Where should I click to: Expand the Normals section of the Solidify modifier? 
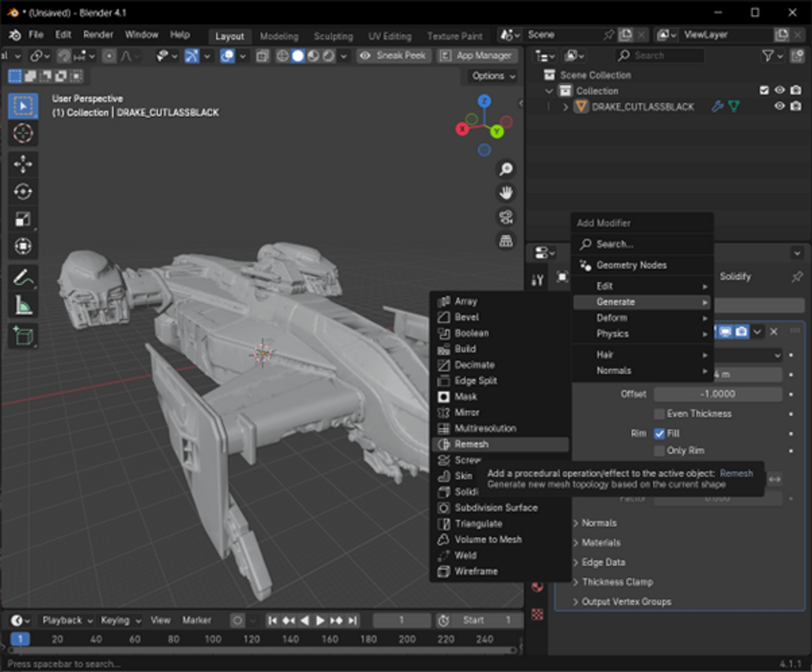pyautogui.click(x=599, y=523)
